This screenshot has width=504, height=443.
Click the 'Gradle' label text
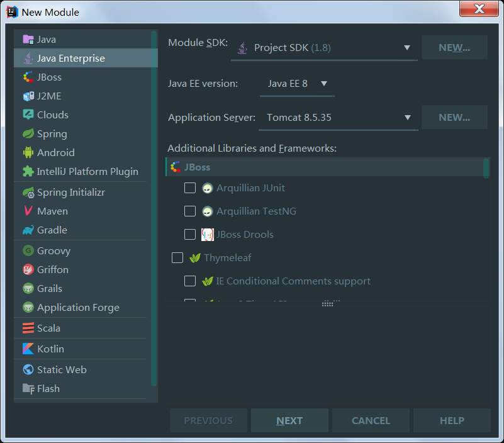click(52, 230)
